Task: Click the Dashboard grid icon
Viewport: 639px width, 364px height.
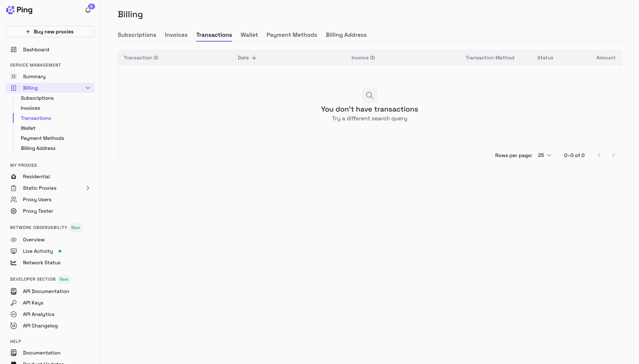Action: [x=13, y=49]
